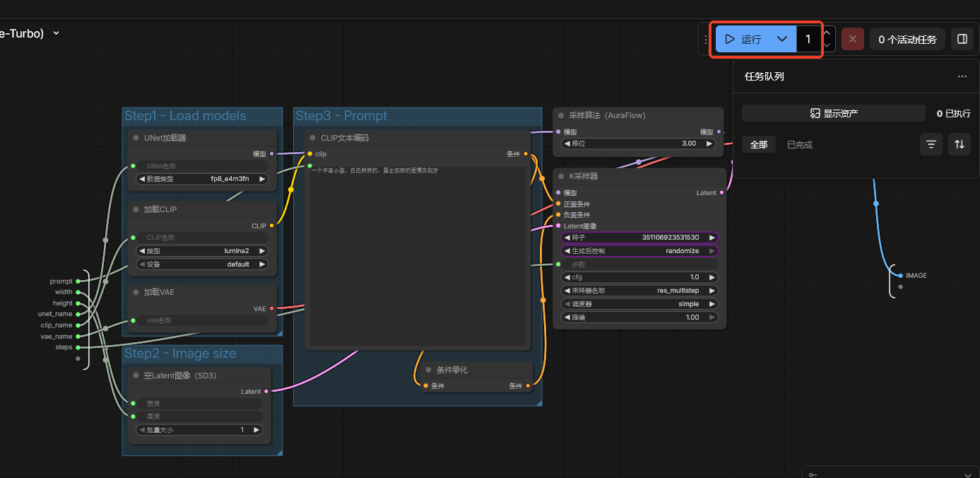Click inside the CLIP prompt text area

click(x=417, y=255)
